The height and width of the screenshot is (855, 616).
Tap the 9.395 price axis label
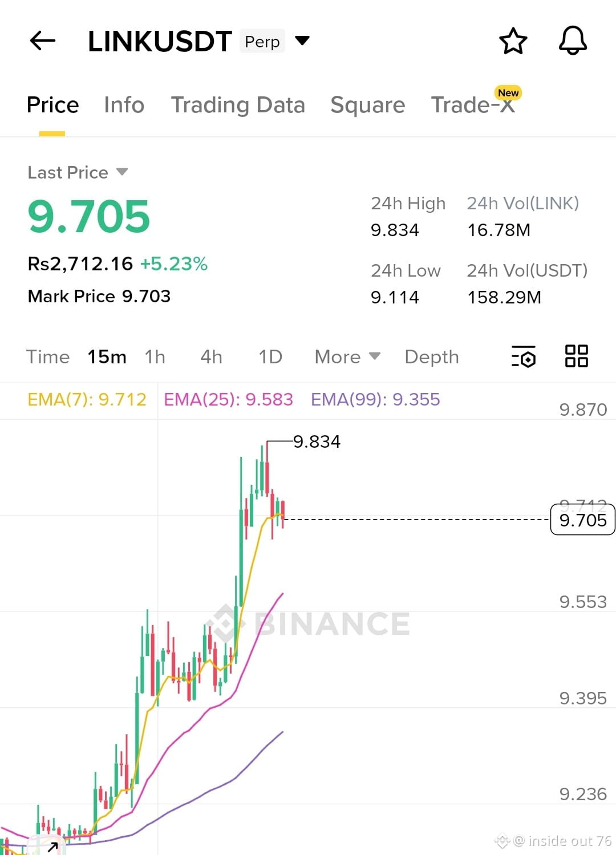583,698
